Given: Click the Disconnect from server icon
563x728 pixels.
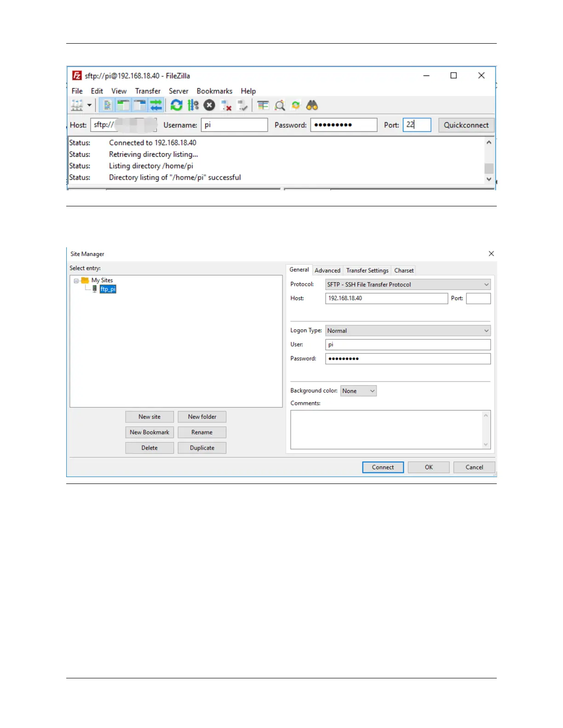Looking at the screenshot, I should [x=226, y=106].
